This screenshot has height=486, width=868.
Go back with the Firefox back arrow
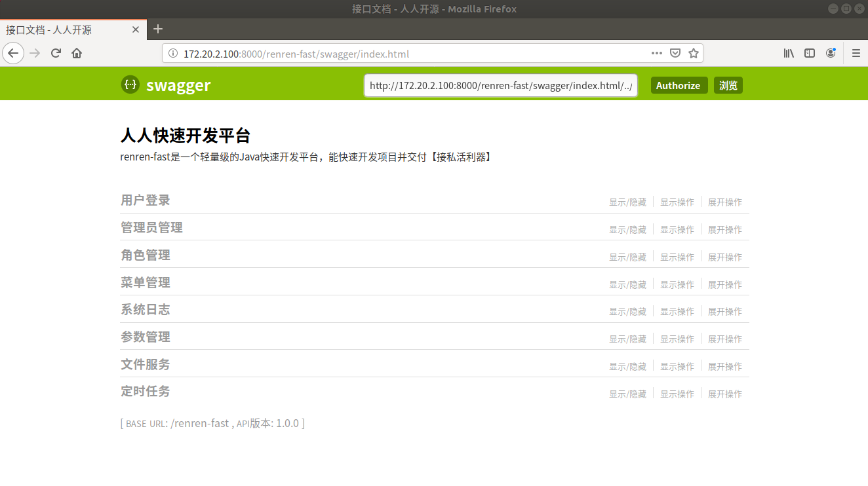pyautogui.click(x=13, y=53)
